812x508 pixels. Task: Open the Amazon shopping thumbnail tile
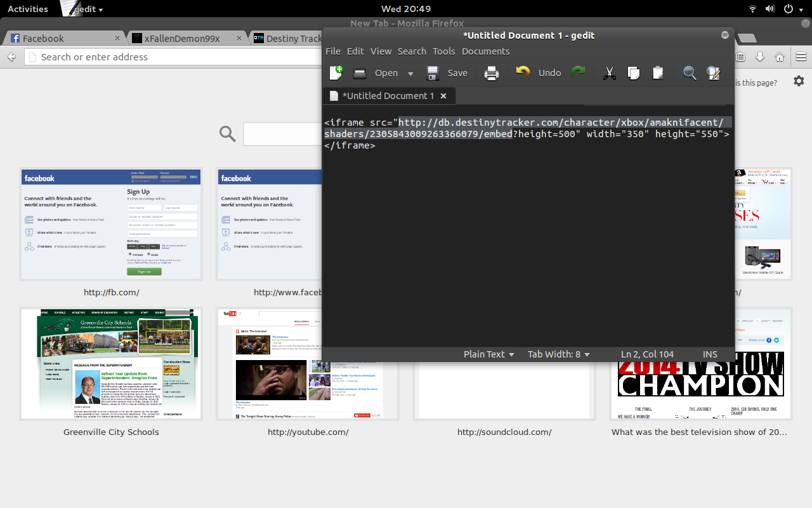point(763,225)
